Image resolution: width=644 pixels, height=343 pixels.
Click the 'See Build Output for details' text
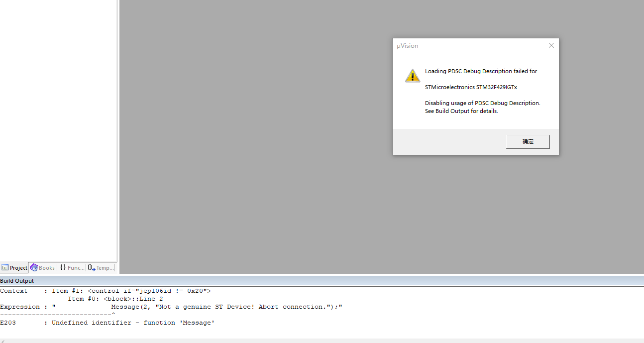(x=461, y=111)
